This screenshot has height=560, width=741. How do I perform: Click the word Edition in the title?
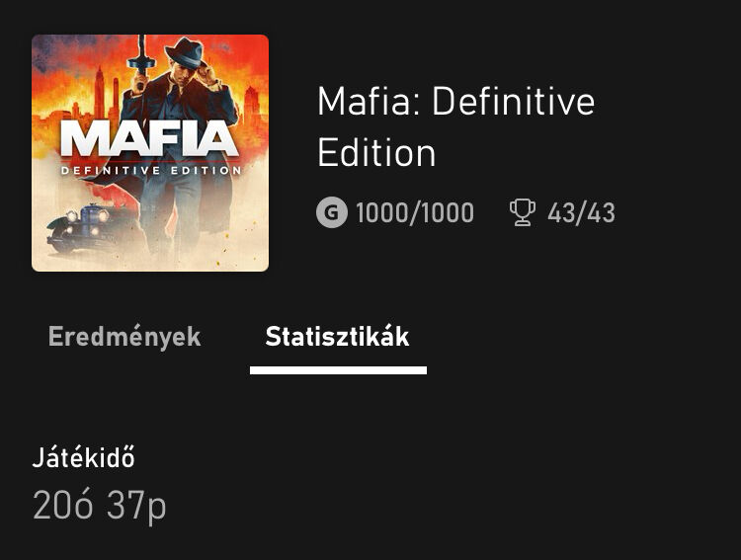click(376, 153)
